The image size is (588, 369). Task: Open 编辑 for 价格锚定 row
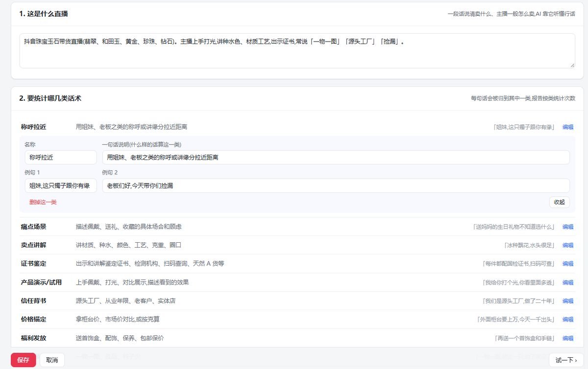(568, 320)
